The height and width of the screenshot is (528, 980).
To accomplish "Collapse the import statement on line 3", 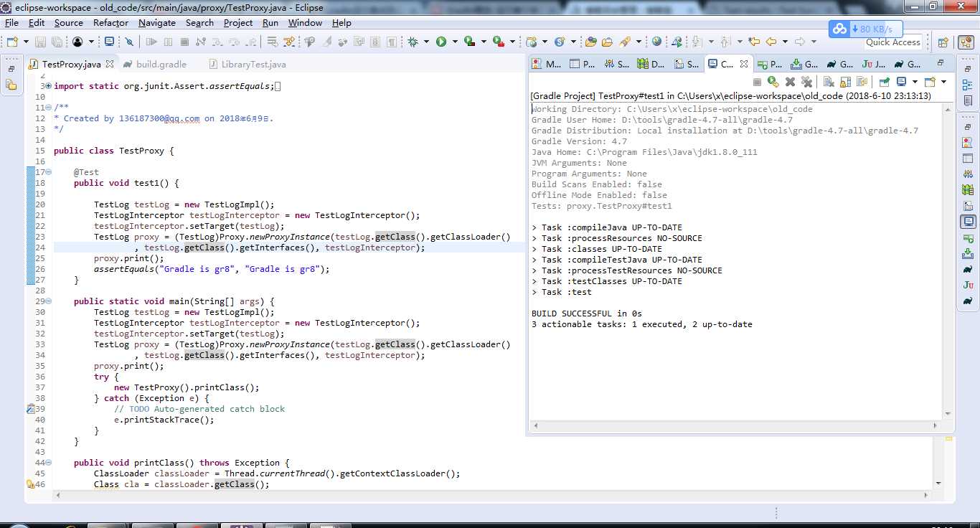I will (x=48, y=86).
